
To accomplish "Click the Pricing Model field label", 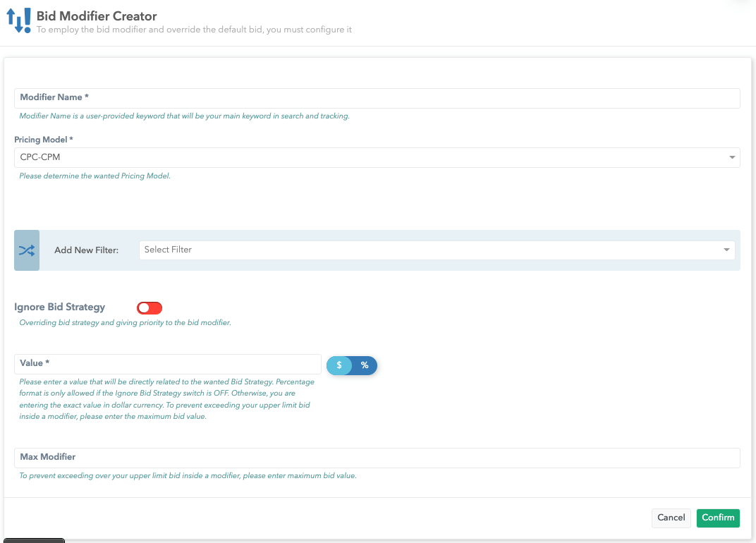I will (x=44, y=140).
